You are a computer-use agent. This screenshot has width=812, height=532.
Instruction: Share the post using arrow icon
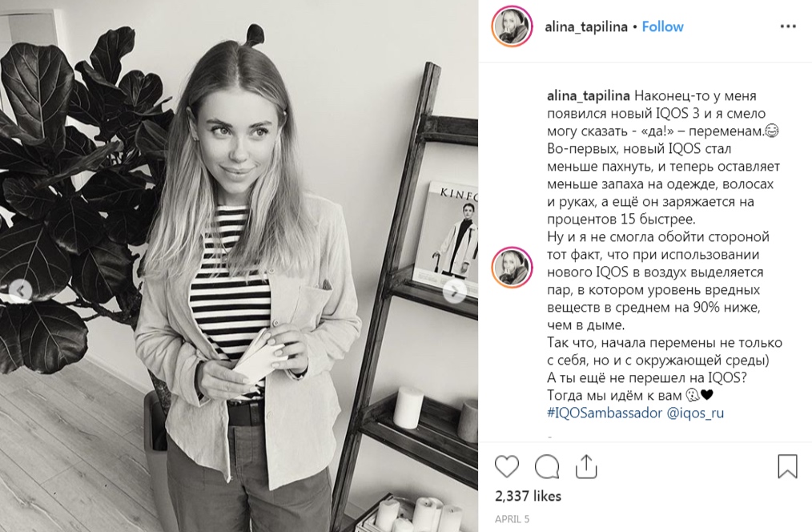click(x=586, y=466)
